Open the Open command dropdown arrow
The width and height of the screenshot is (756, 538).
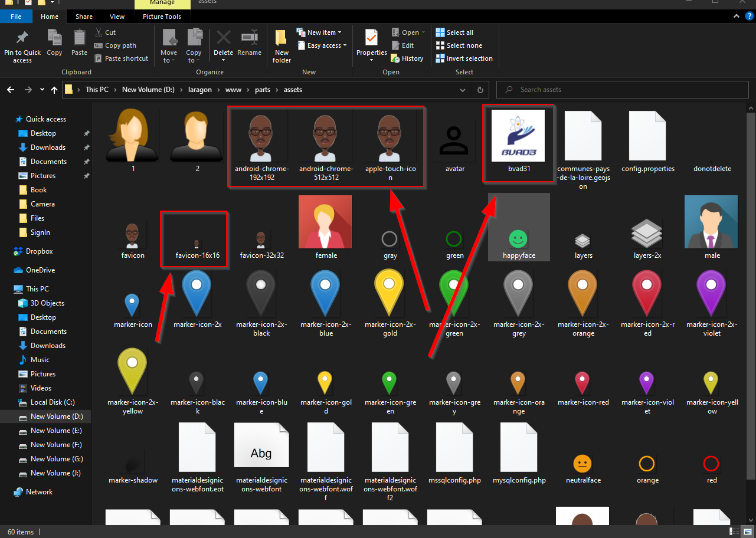(424, 32)
